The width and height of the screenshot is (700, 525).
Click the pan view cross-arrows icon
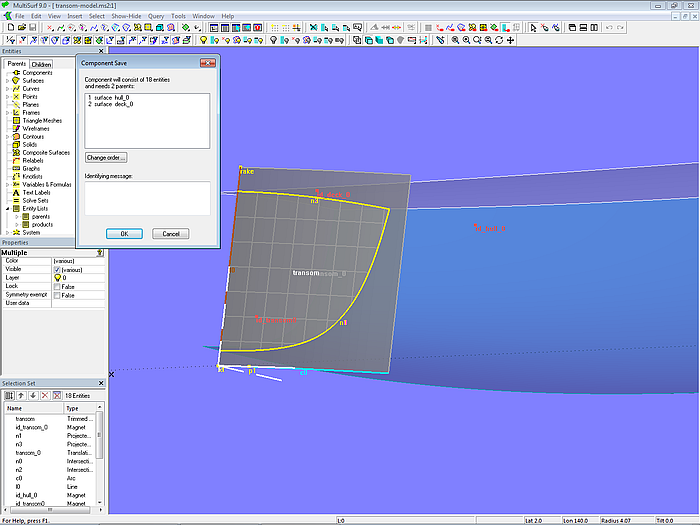click(511, 40)
